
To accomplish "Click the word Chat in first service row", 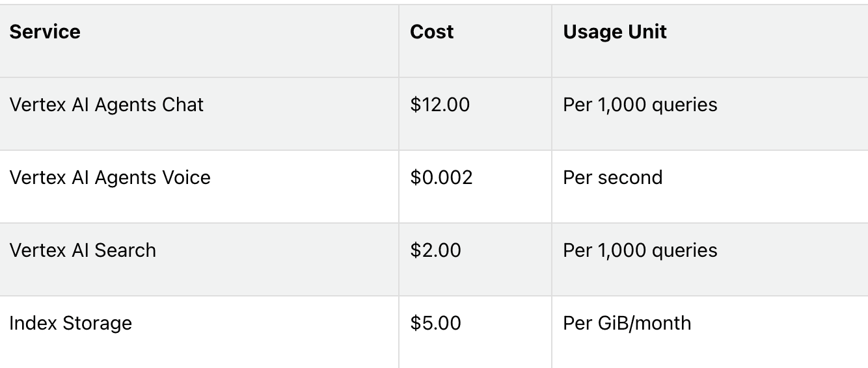I will tap(180, 105).
